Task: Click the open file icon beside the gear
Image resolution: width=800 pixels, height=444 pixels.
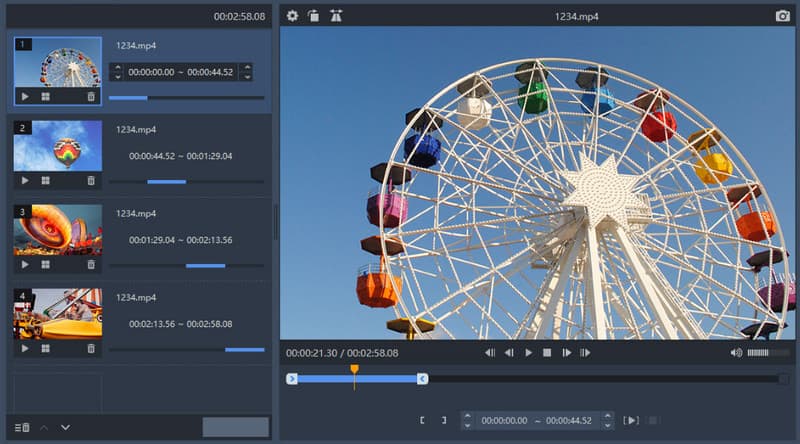Action: [x=313, y=16]
